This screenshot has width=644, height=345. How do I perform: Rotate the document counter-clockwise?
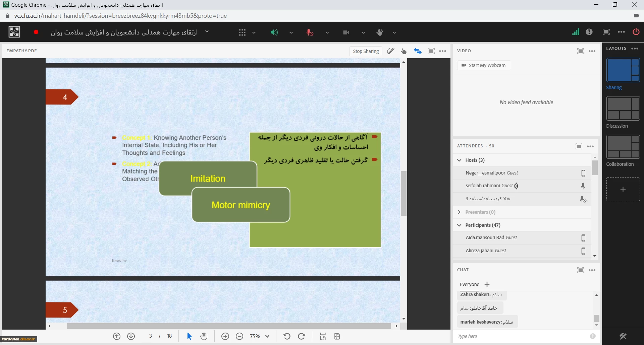coord(287,336)
